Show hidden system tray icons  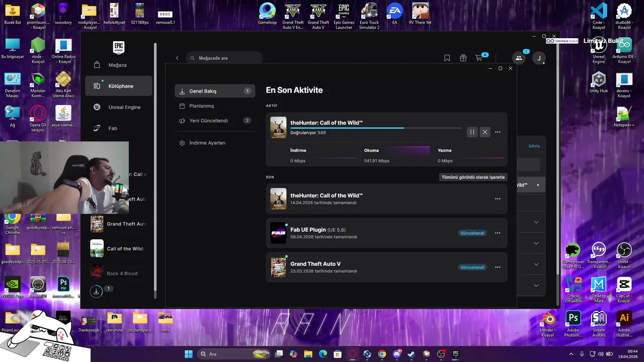click(x=572, y=354)
